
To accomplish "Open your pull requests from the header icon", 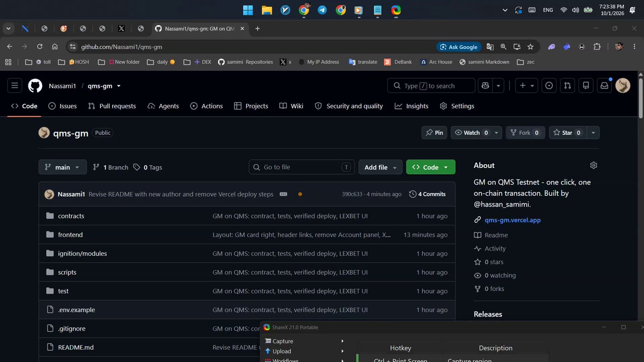I will tap(567, 86).
